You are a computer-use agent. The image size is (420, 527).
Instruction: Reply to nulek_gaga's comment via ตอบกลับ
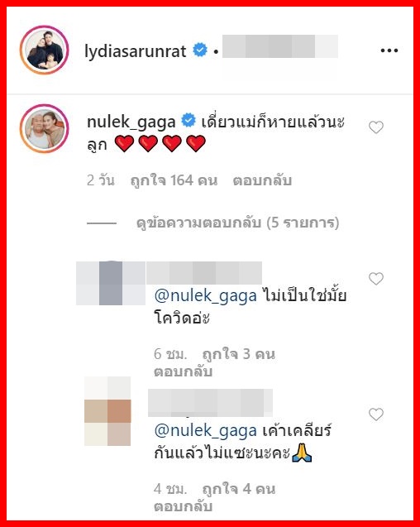tap(262, 180)
